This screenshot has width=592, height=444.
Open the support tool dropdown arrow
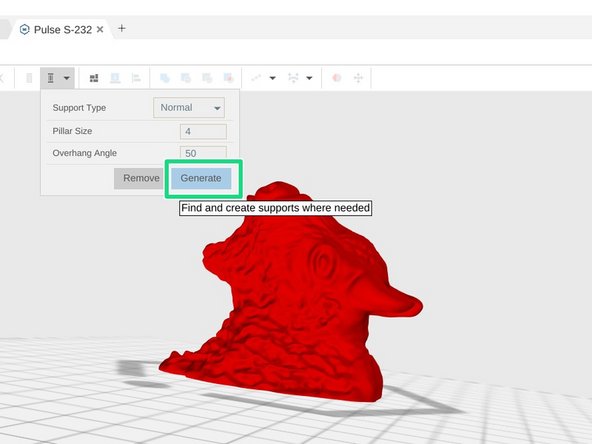(x=66, y=78)
